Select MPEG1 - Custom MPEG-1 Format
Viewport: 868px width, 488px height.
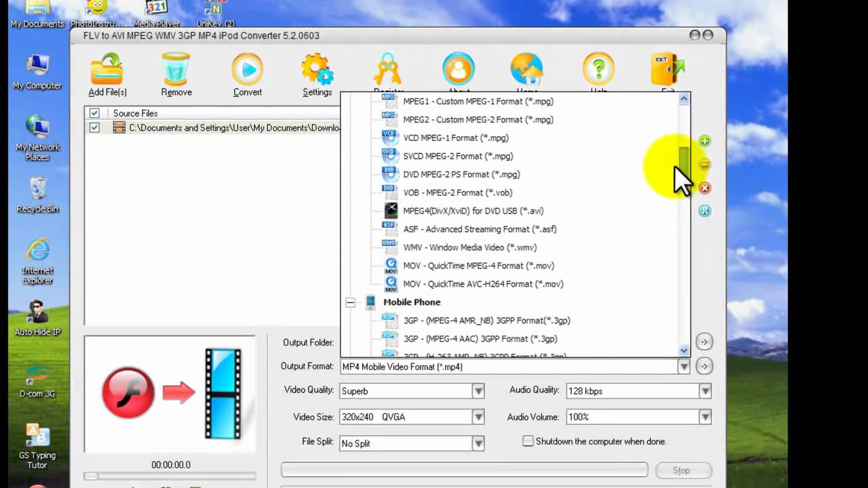click(478, 101)
